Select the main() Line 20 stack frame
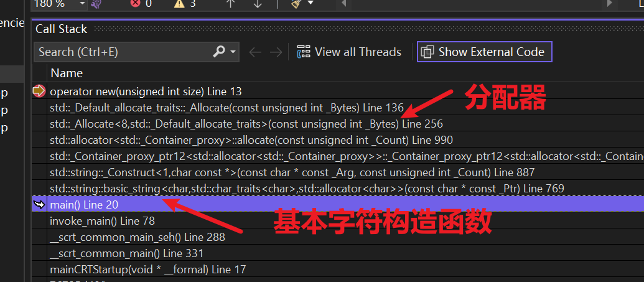Screen dimensions: 644x282 pyautogui.click(x=84, y=204)
